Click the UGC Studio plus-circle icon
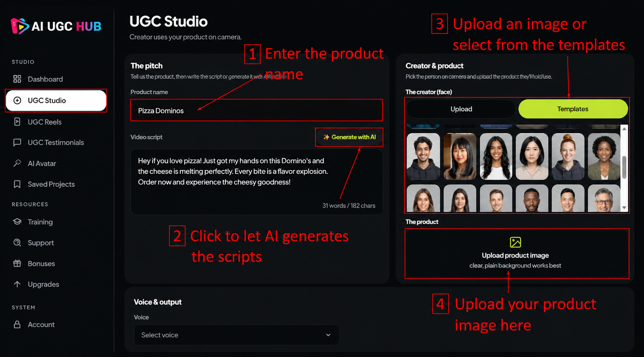644x357 pixels. click(x=17, y=100)
